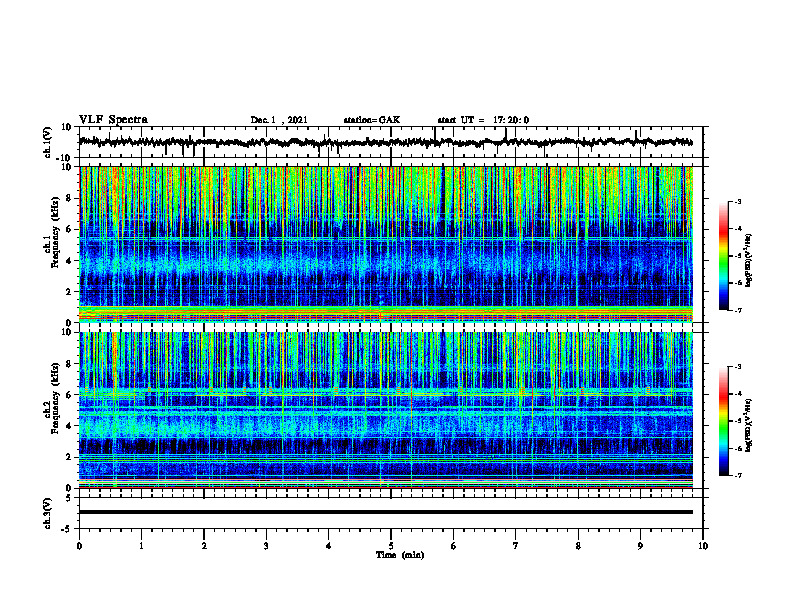Click the "8" kHz tick on ch.1 spectrogram
Screen dimensions: 792x612
pos(69,198)
